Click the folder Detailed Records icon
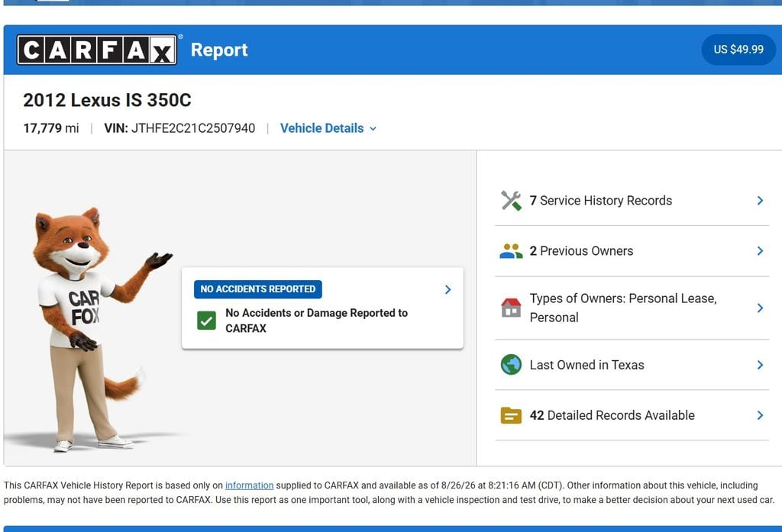This screenshot has width=782, height=532. [x=511, y=415]
